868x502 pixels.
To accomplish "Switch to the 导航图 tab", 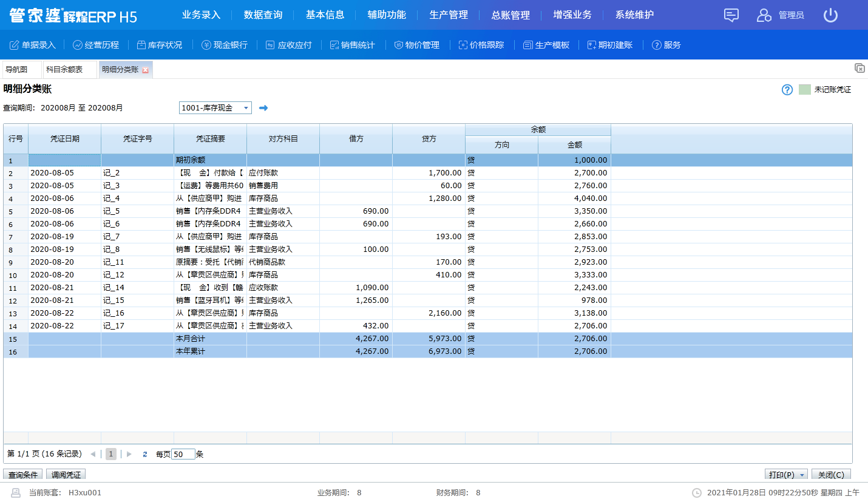I will 22,70.
